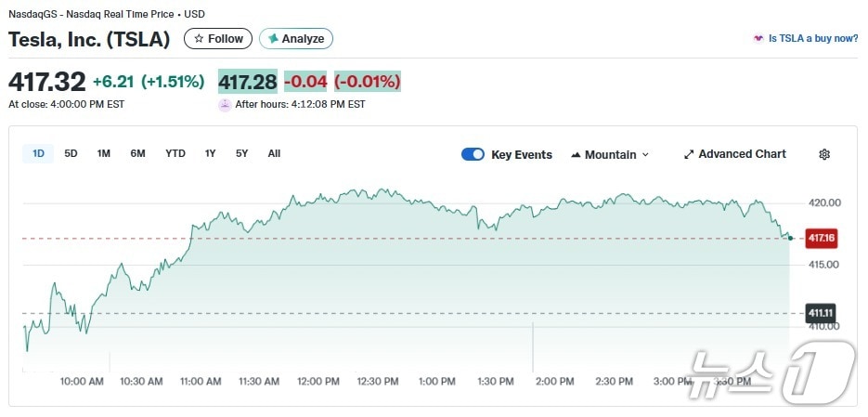The height and width of the screenshot is (417, 868).
Task: Click the Analyze sparkle icon
Action: pyautogui.click(x=274, y=39)
